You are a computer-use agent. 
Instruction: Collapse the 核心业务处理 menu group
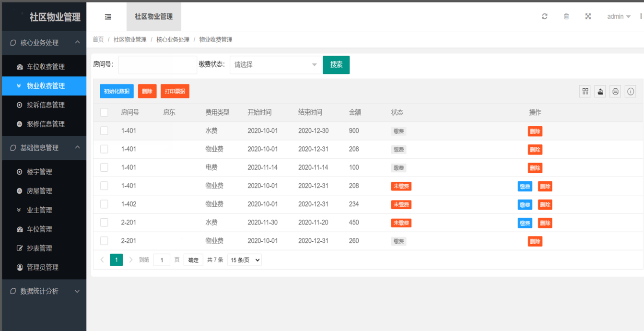[x=44, y=43]
